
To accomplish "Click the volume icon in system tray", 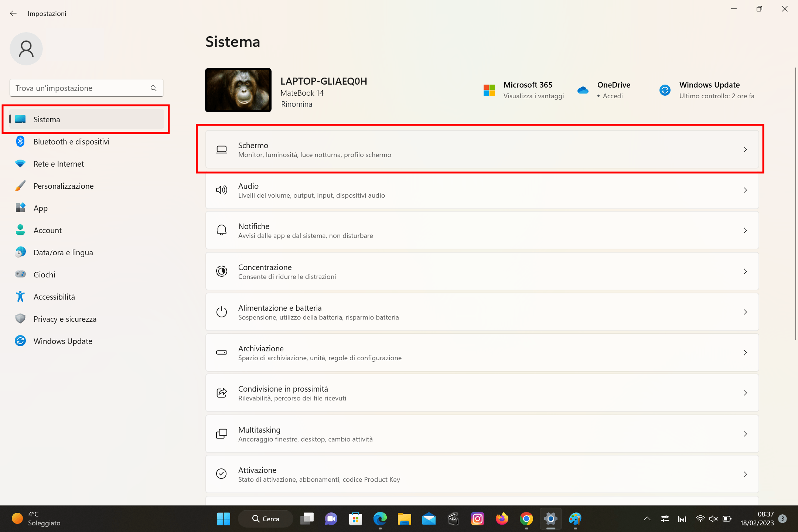I will click(x=713, y=519).
